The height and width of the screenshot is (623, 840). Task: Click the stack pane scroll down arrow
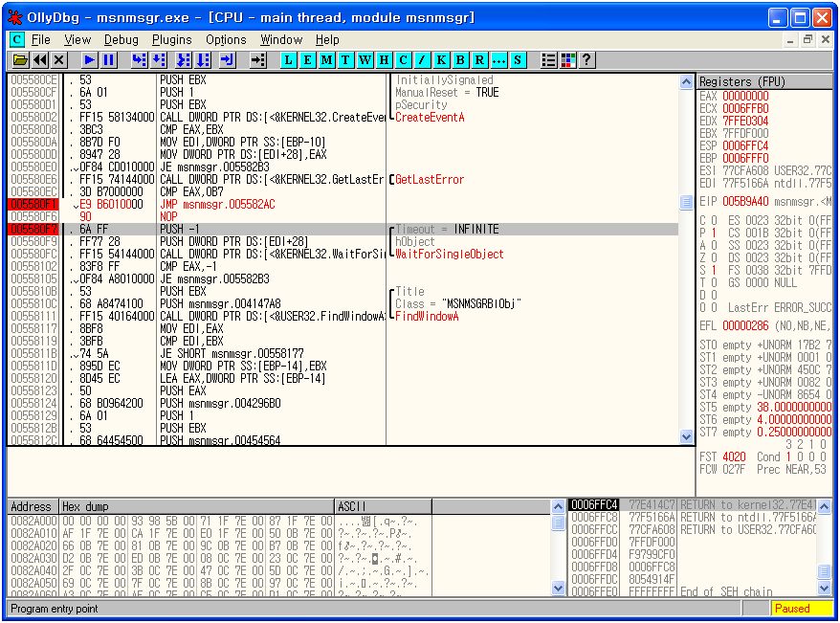(825, 589)
